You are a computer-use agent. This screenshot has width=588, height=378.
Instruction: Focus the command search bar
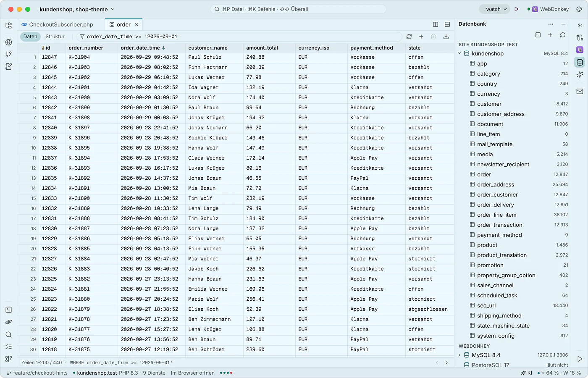point(298,9)
